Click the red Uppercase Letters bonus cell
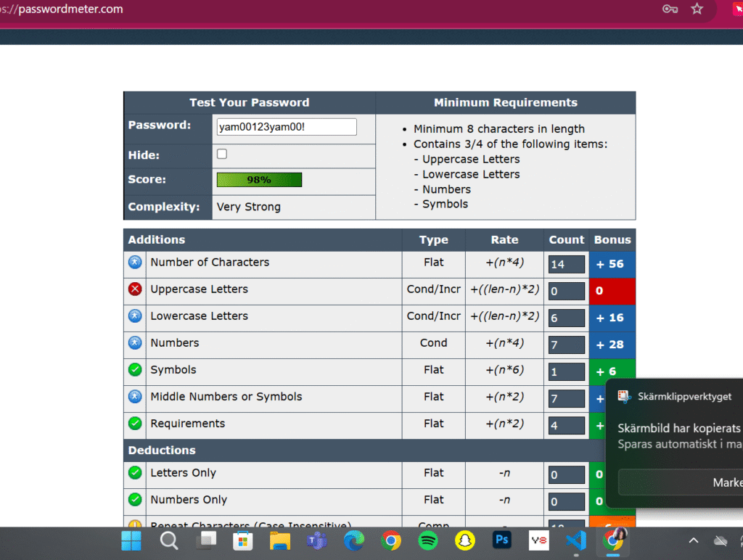This screenshot has height=560, width=743. coord(612,291)
